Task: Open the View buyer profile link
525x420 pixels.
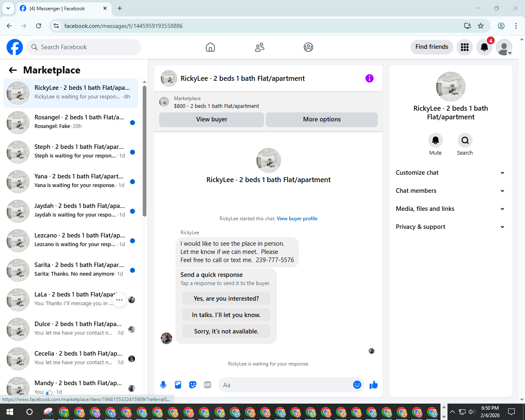Action: (297, 219)
